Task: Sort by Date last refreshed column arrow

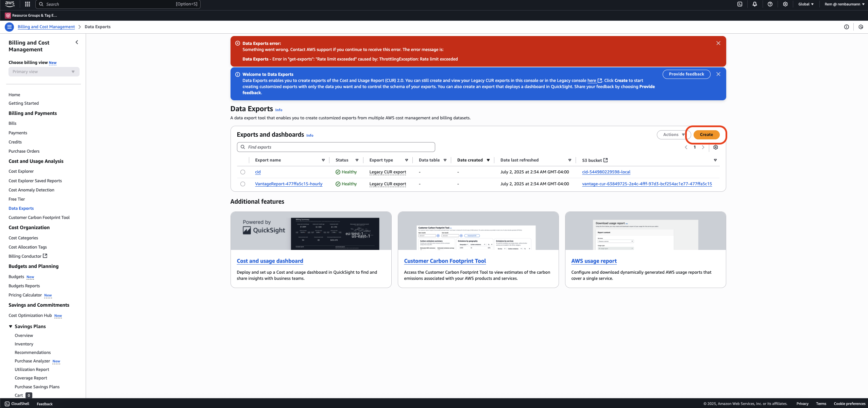Action: (570, 160)
